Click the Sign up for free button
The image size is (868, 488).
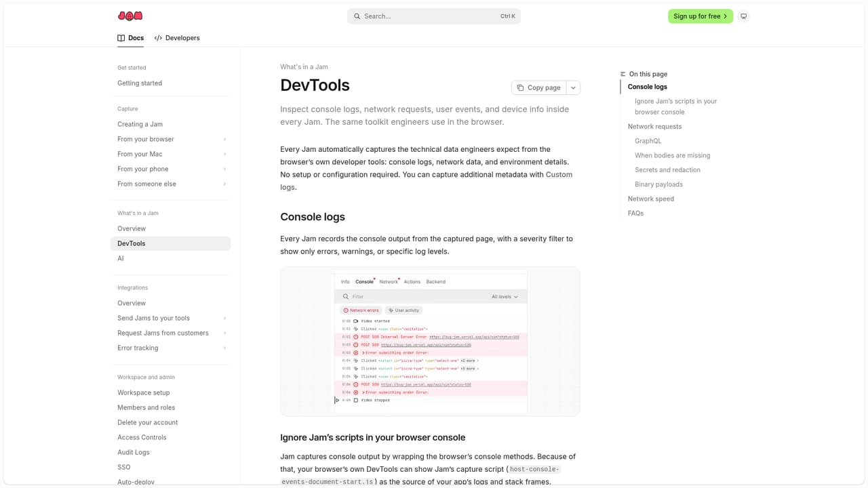click(x=701, y=16)
